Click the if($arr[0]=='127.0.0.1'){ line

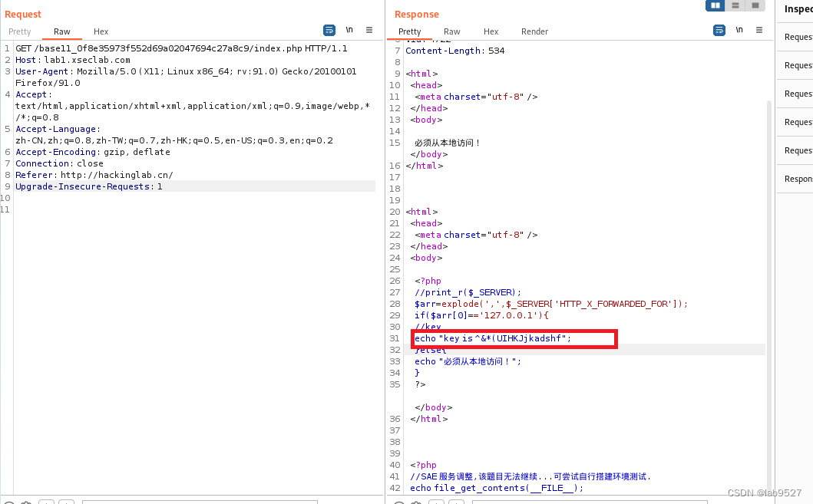481,315
